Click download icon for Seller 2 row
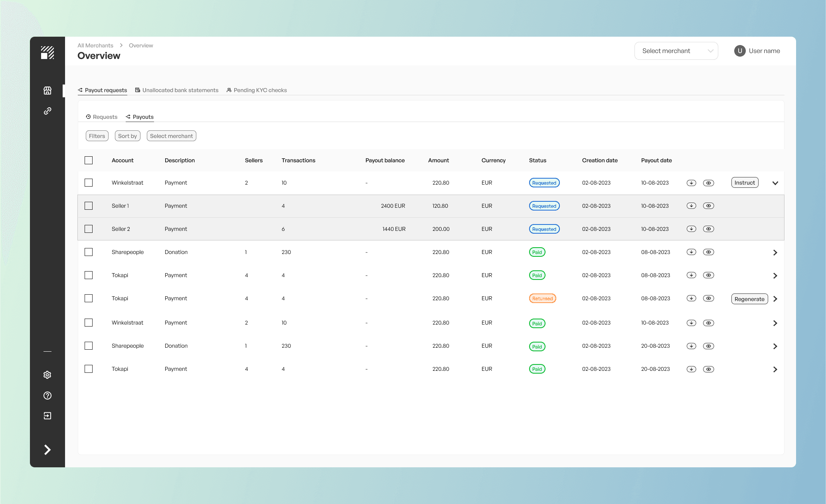This screenshot has width=826, height=504. [691, 229]
